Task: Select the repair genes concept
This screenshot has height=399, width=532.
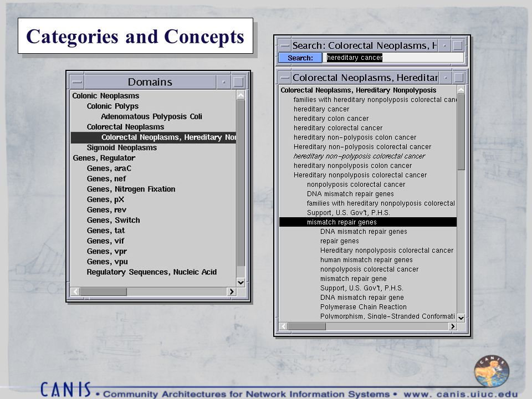Action: point(339,241)
